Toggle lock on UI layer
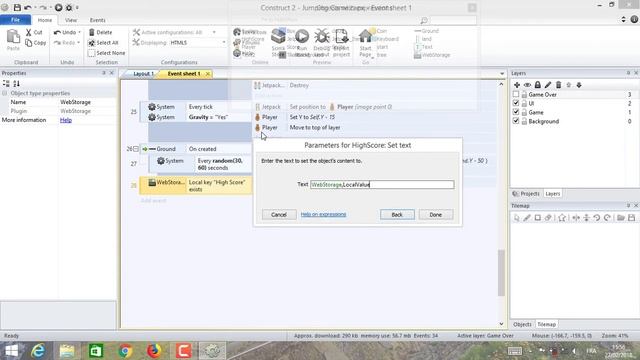The image size is (640, 360). click(x=524, y=103)
